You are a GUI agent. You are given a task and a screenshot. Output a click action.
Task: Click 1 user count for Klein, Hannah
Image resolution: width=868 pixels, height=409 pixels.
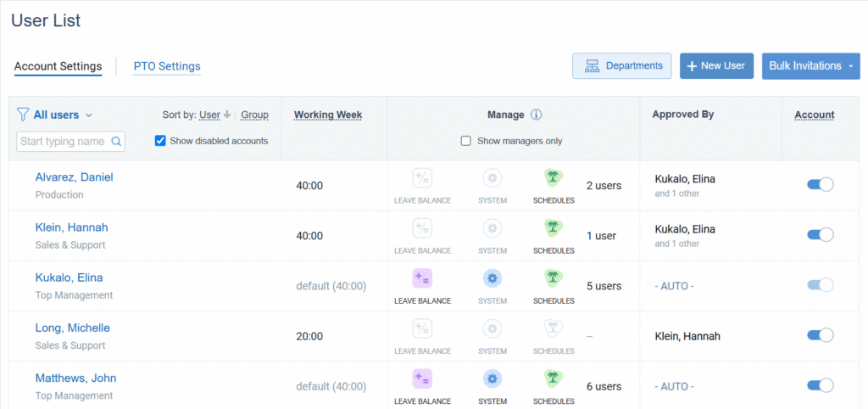pyautogui.click(x=601, y=236)
